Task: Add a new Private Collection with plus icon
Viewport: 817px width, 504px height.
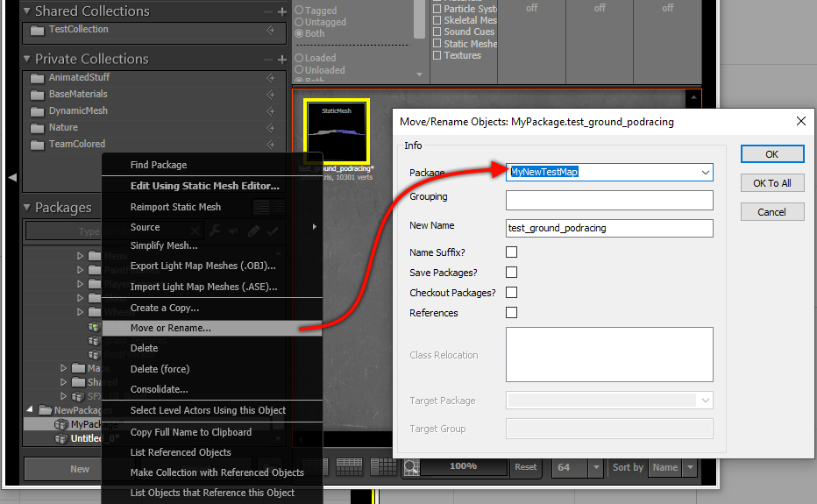Action: pyautogui.click(x=281, y=60)
